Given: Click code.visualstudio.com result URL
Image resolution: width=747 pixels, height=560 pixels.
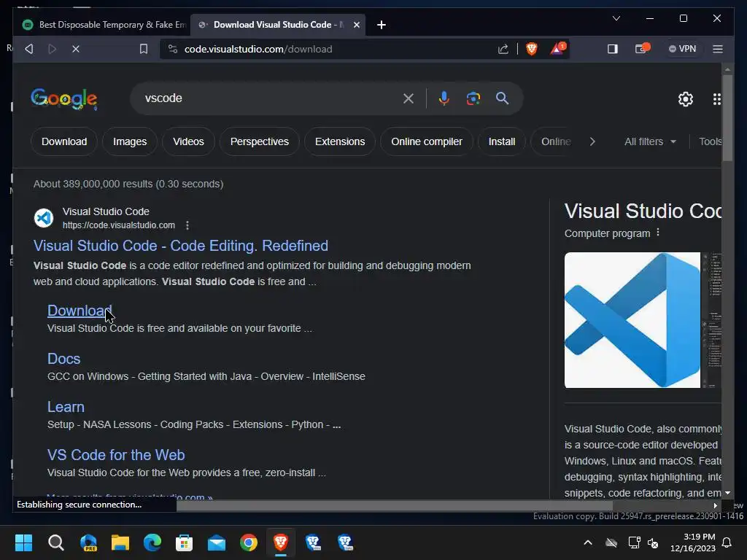Looking at the screenshot, I should click(119, 225).
